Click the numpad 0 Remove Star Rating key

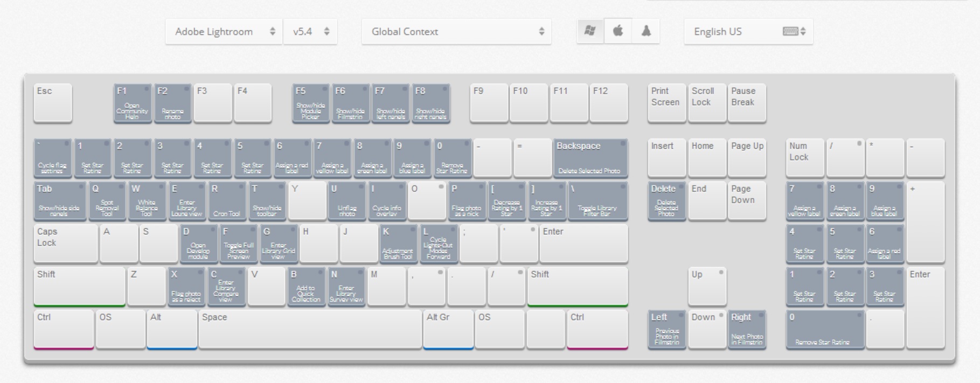(x=825, y=329)
